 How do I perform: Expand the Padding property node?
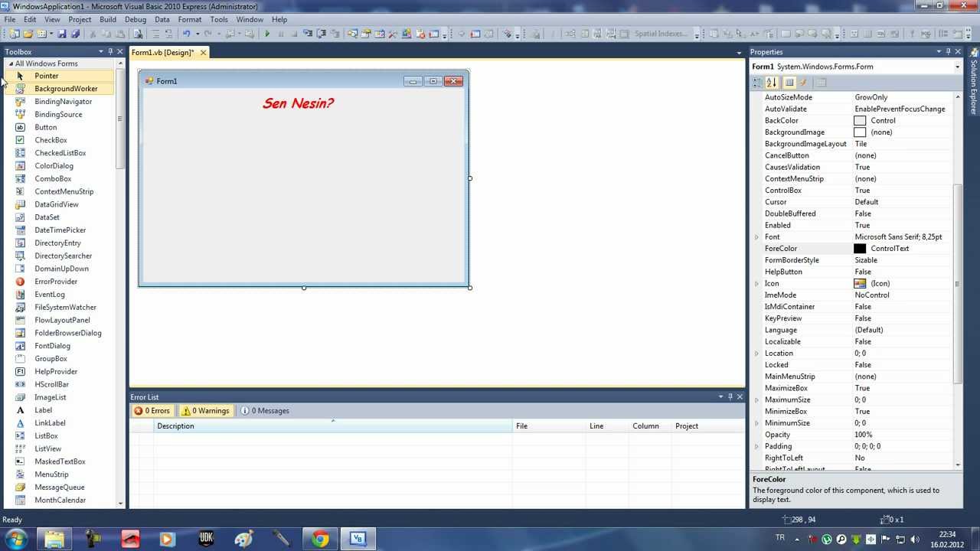click(x=757, y=446)
